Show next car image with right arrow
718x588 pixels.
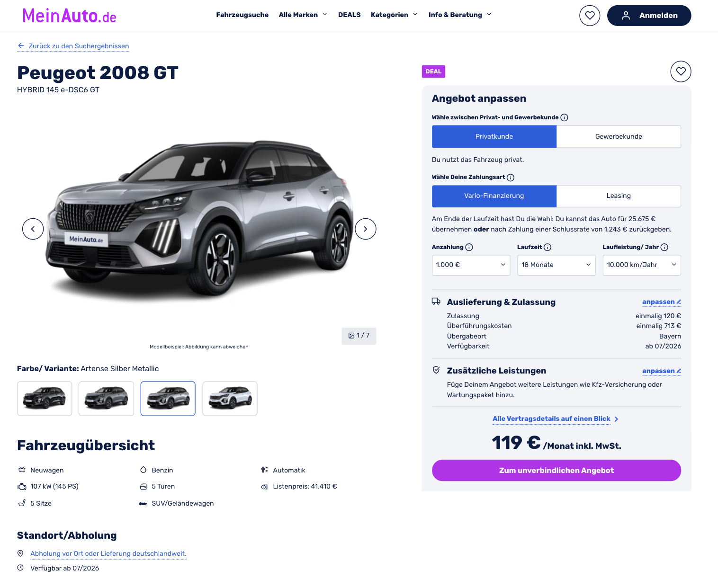(x=365, y=229)
